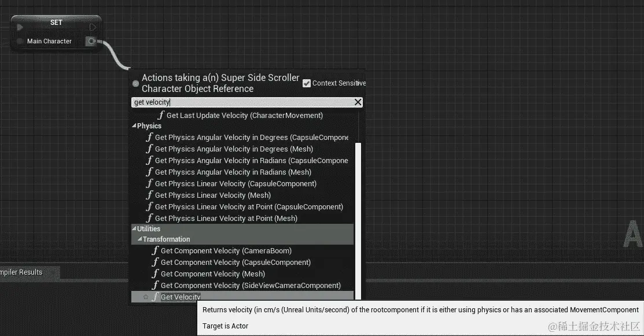Select Get Physics Linear Velocity at Point (Mesh)

(226, 218)
